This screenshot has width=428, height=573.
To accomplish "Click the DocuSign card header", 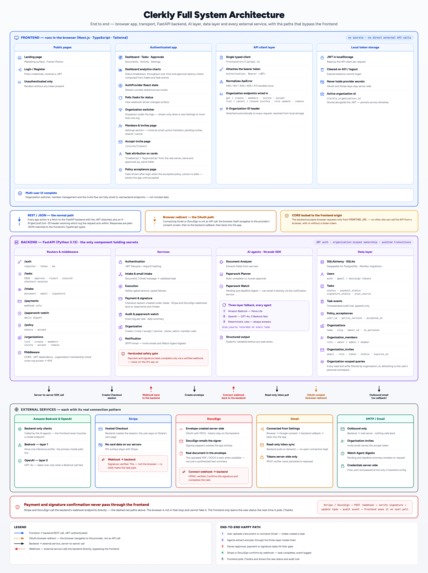I will point(214,419).
